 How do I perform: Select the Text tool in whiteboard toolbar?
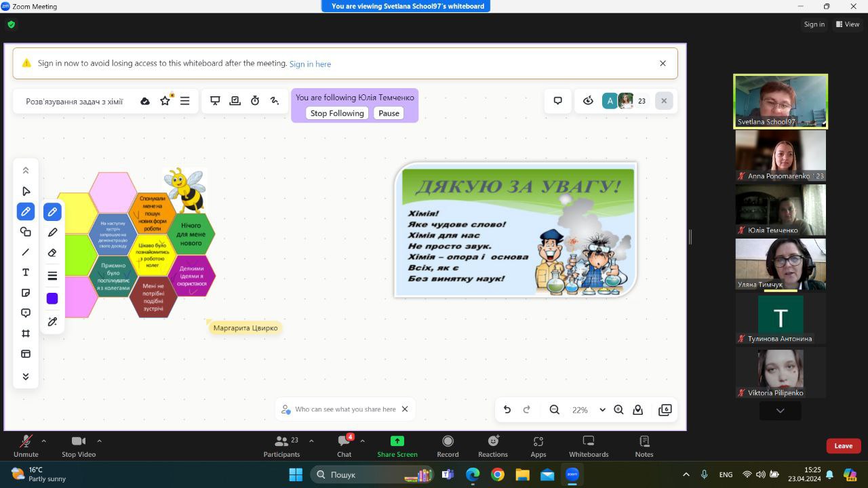(x=26, y=272)
